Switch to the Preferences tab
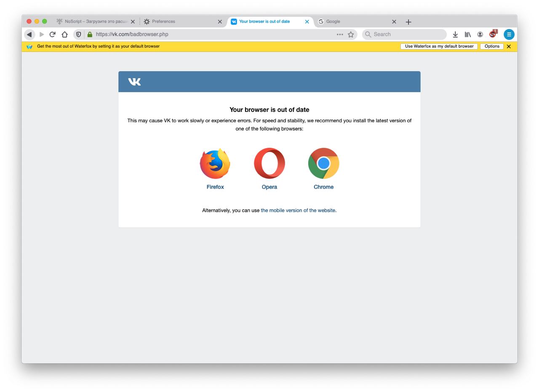Image resolution: width=539 pixels, height=392 pixels. [183, 21]
